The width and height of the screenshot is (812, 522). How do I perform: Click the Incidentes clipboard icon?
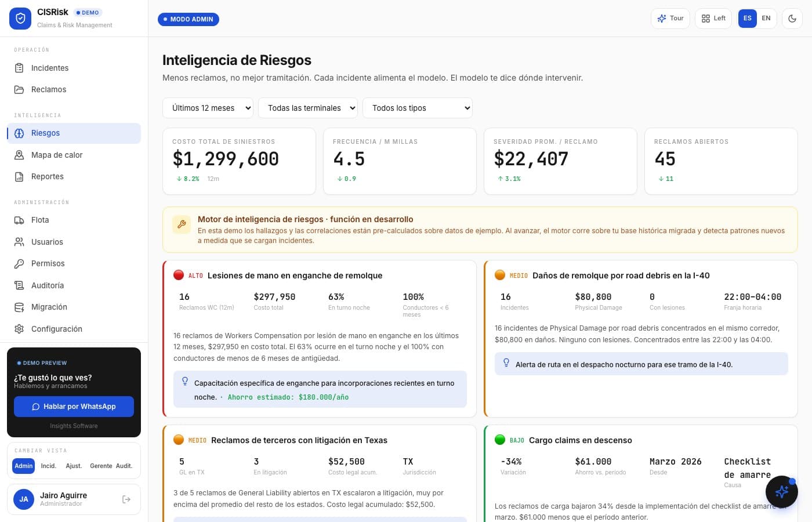click(19, 68)
